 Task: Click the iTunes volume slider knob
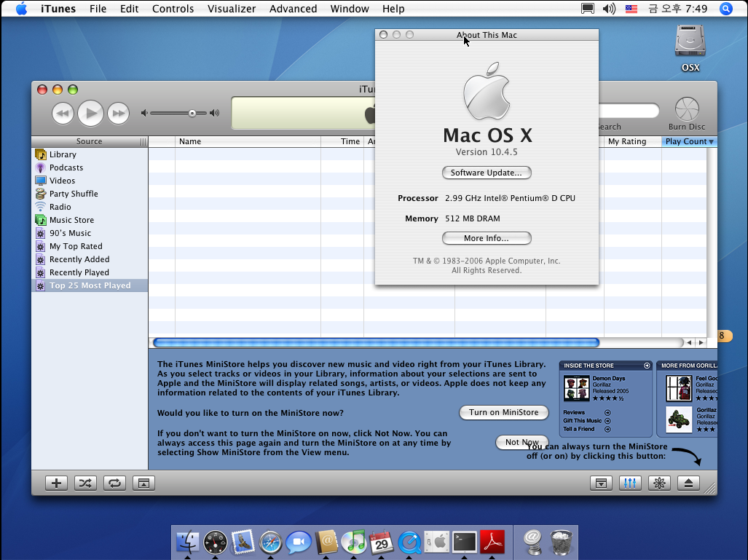coord(192,114)
